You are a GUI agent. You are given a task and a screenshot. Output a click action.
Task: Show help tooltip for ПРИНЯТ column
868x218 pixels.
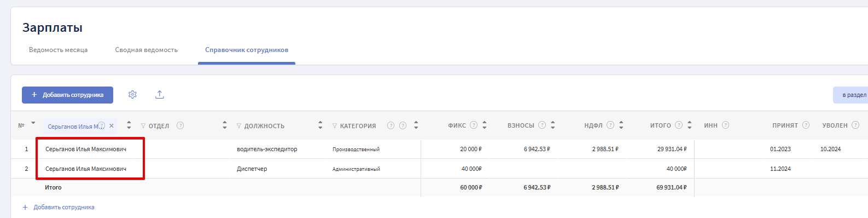click(x=806, y=125)
